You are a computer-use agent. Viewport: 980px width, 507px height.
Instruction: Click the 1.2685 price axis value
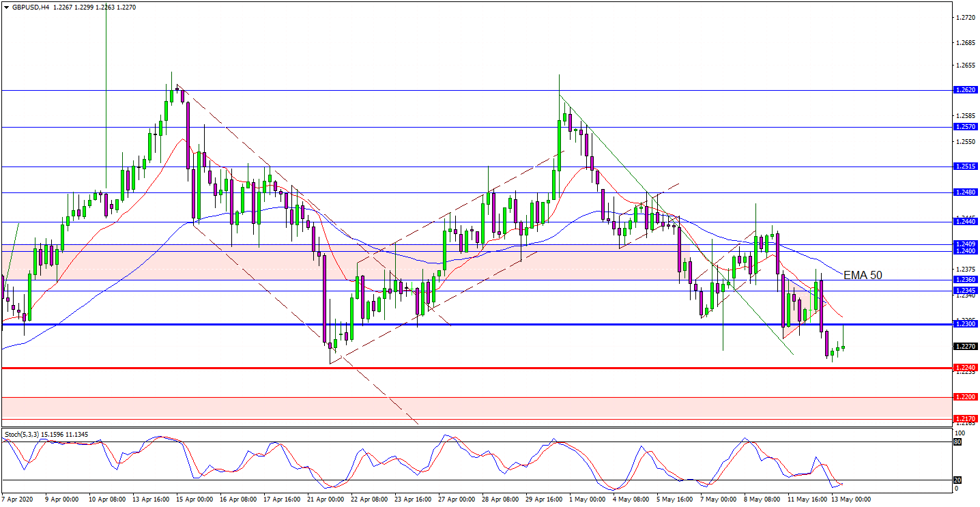pos(965,43)
